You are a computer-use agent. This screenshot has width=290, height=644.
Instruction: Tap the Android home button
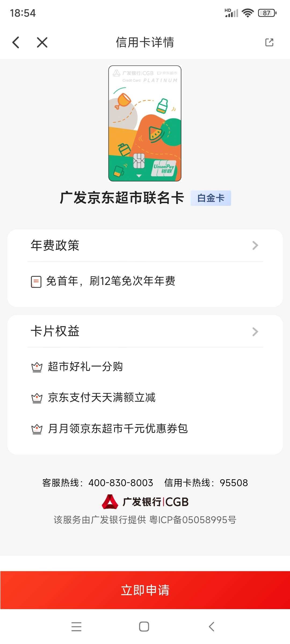(x=144, y=627)
